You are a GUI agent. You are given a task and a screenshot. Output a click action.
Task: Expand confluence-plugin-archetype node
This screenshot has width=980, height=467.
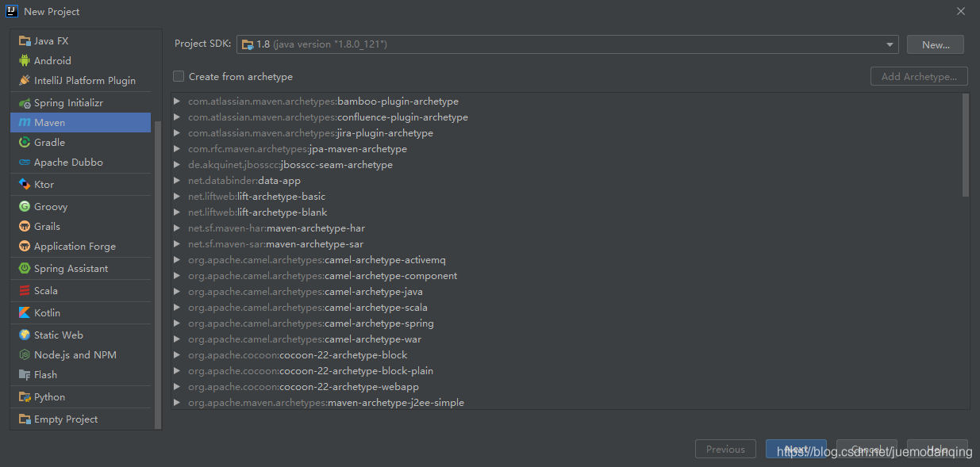[x=177, y=117]
